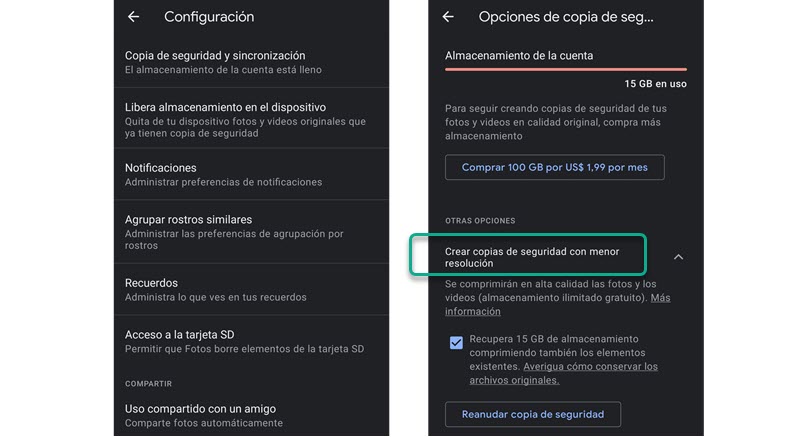Go to Recuerdos settings
The height and width of the screenshot is (437, 800).
[250, 289]
